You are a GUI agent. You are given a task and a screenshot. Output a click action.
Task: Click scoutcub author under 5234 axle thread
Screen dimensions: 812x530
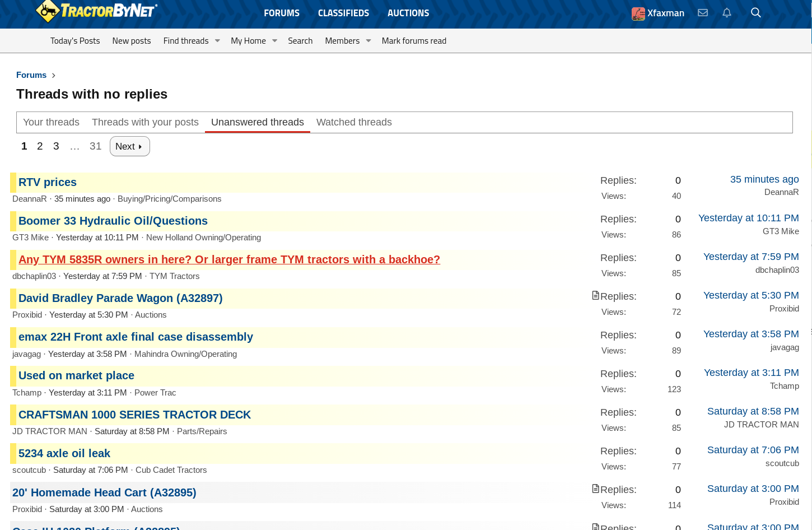coord(29,470)
